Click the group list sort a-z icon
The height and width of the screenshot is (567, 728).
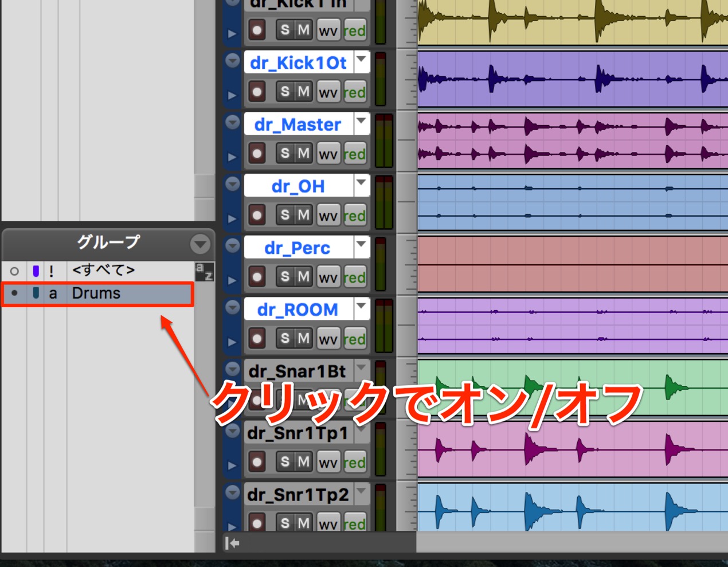tap(205, 271)
